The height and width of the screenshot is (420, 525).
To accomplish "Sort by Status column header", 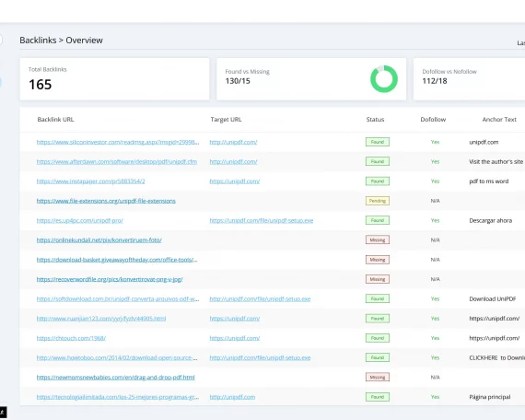I will coord(375,119).
